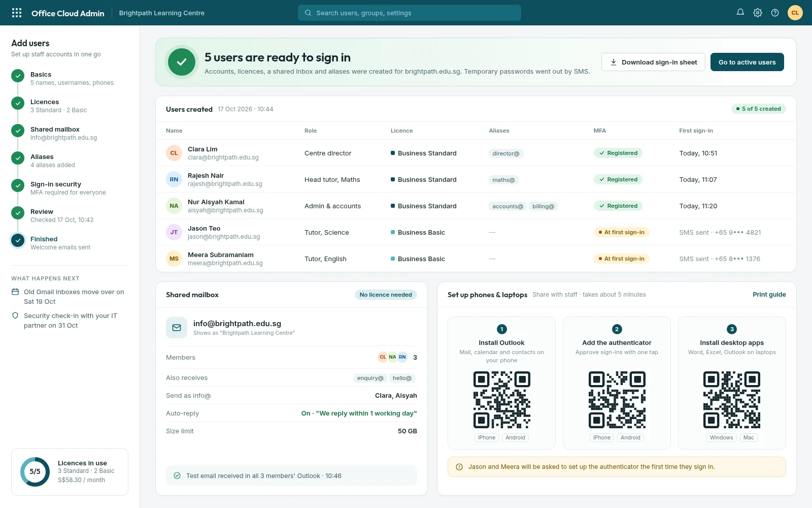Select the Review step

pos(70,215)
